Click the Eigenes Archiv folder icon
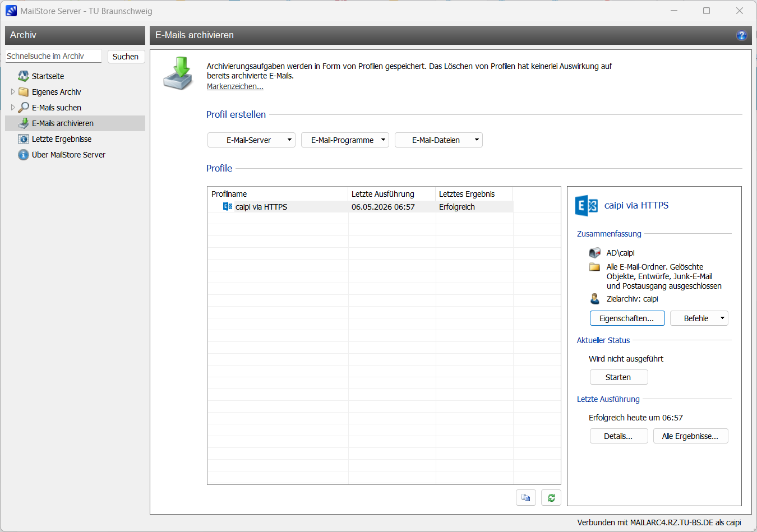The width and height of the screenshot is (757, 532). click(24, 91)
